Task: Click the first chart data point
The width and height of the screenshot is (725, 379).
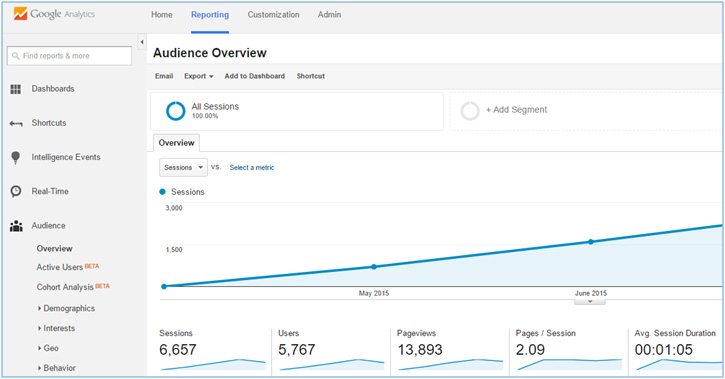Action: tap(164, 287)
